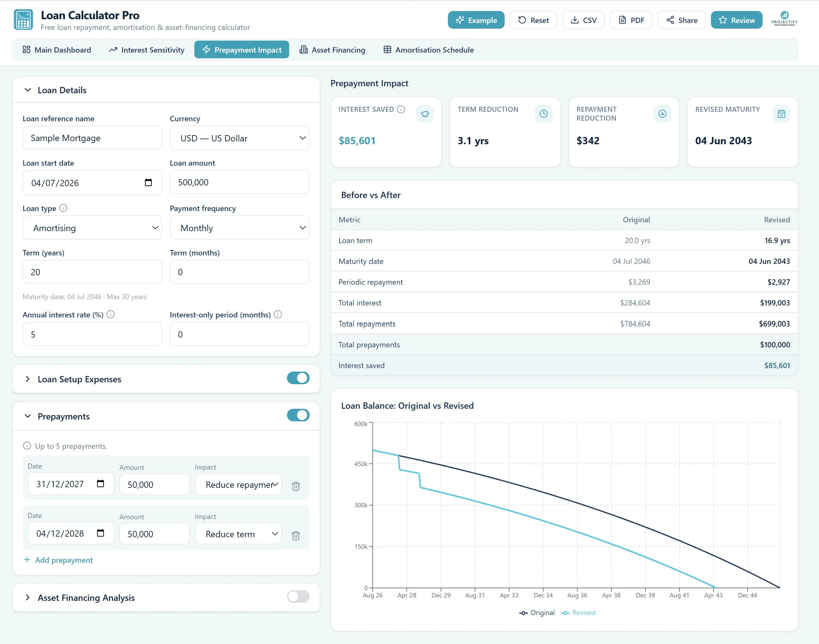Screen dimensions: 819x644
Task: Open calendar picker for Loan start date
Action: 148,182
